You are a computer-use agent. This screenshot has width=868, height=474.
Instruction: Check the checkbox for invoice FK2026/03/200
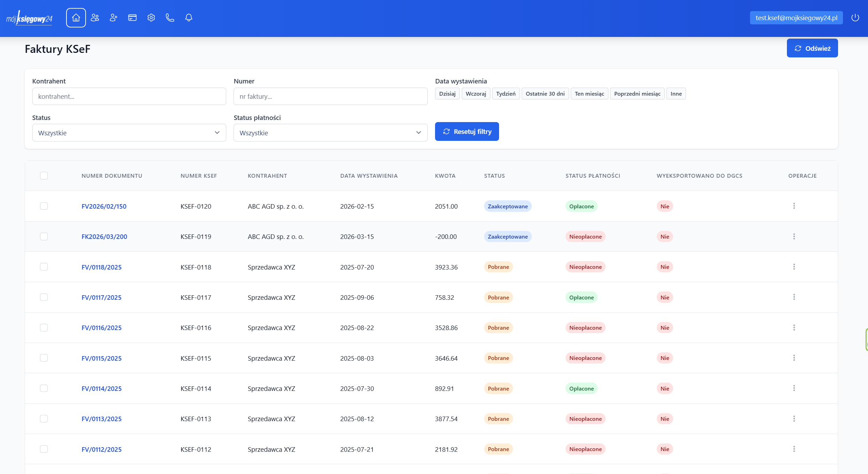44,236
